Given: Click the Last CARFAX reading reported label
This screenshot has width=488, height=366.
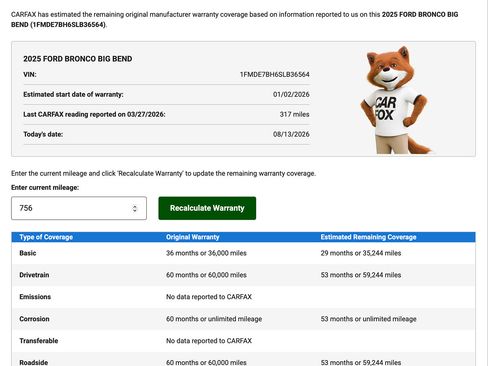Looking at the screenshot, I should [94, 114].
